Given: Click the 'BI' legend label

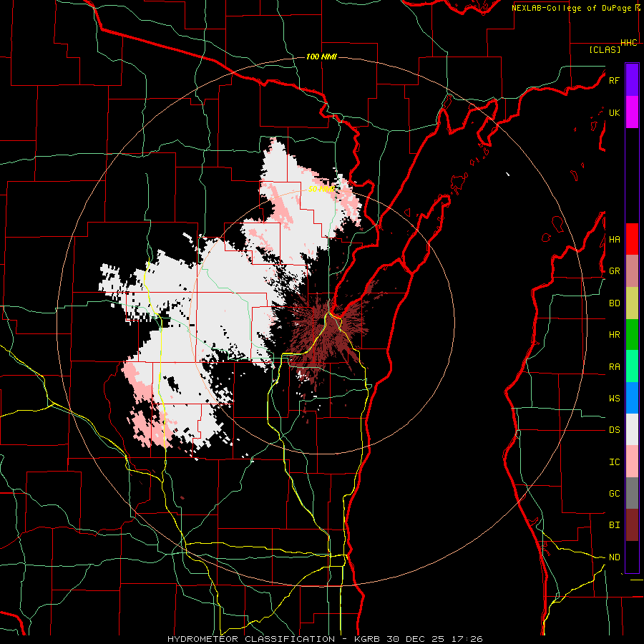Looking at the screenshot, I should pyautogui.click(x=615, y=525).
